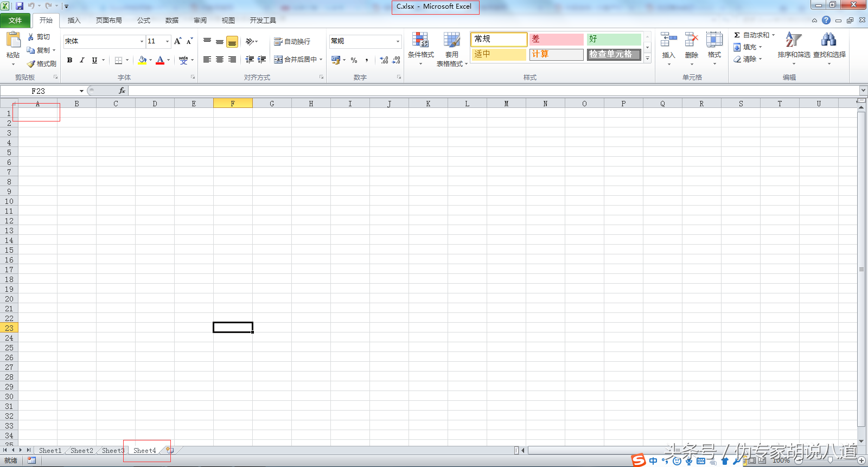Expand the formula bar chevron
This screenshot has width=868, height=467.
(863, 91)
